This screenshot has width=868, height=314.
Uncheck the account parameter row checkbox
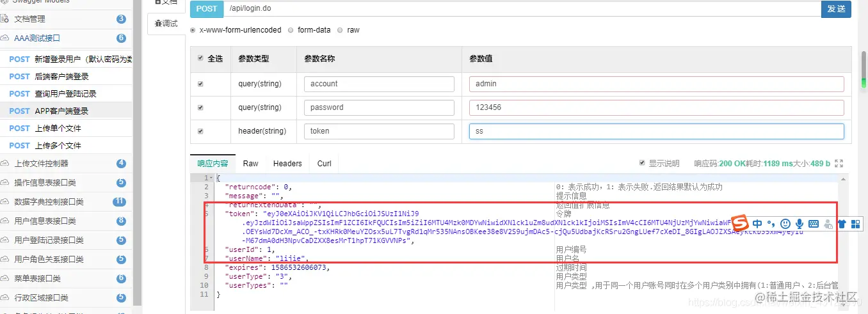coord(200,84)
